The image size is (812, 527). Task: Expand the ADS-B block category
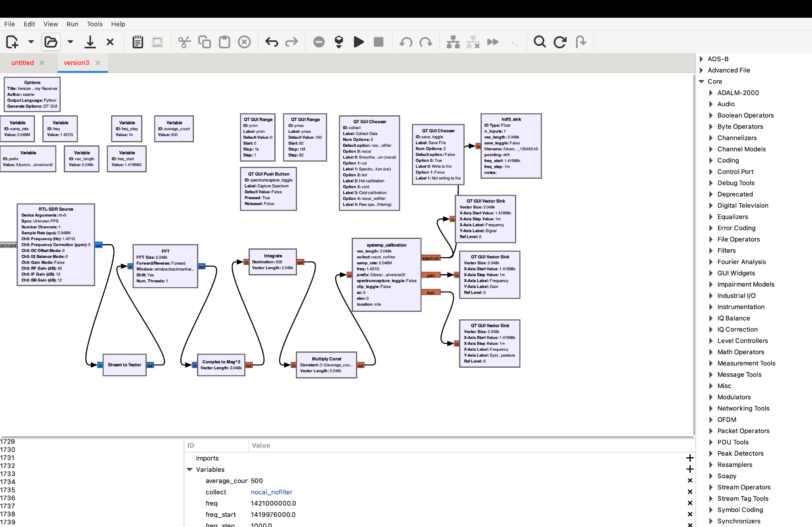point(701,59)
